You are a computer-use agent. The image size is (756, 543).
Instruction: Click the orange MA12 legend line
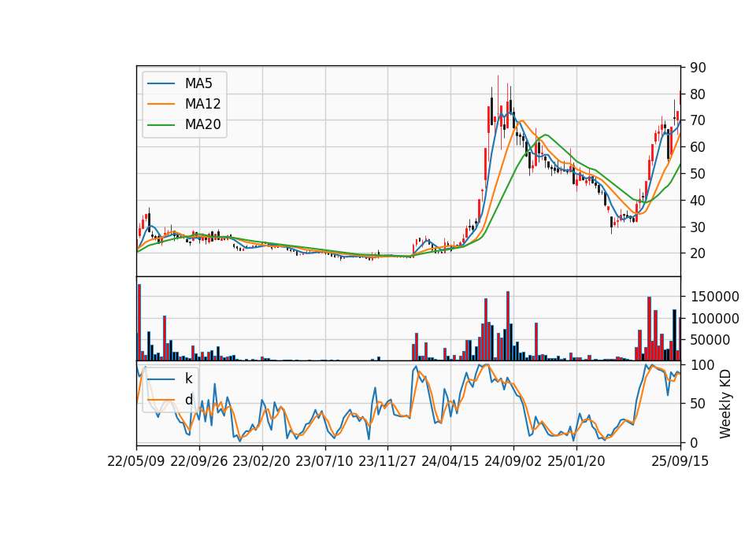click(161, 104)
